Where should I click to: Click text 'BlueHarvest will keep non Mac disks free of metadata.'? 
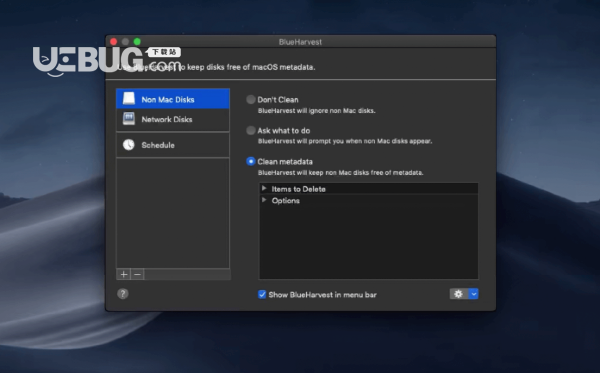pyautogui.click(x=341, y=173)
